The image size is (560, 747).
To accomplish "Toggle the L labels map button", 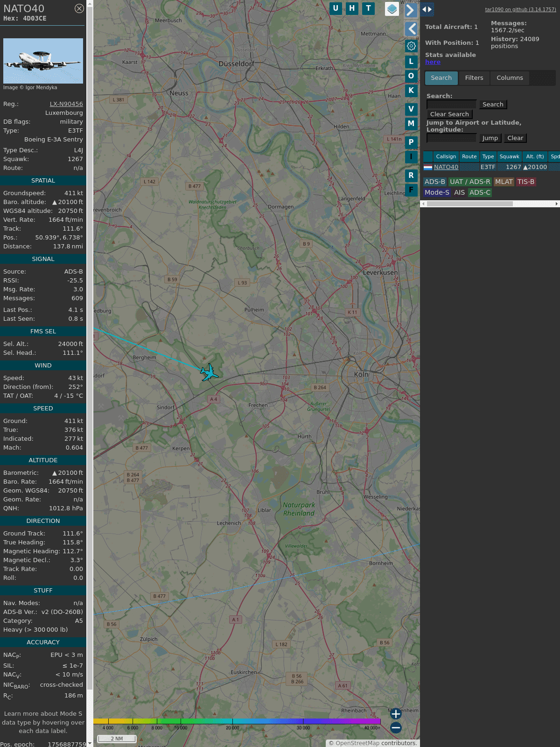I will click(411, 62).
